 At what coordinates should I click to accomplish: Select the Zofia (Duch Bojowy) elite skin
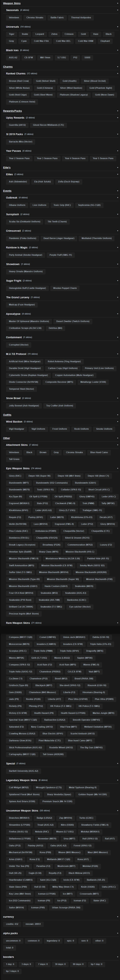click(69, 181)
